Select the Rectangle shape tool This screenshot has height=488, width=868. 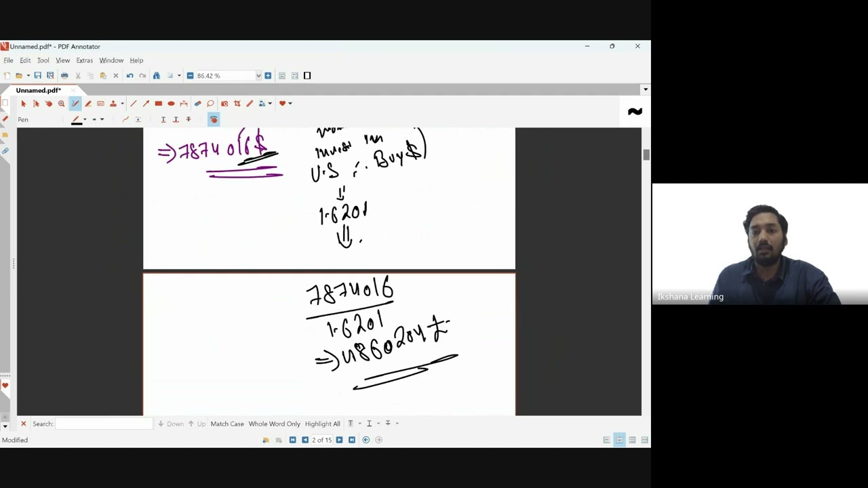158,103
